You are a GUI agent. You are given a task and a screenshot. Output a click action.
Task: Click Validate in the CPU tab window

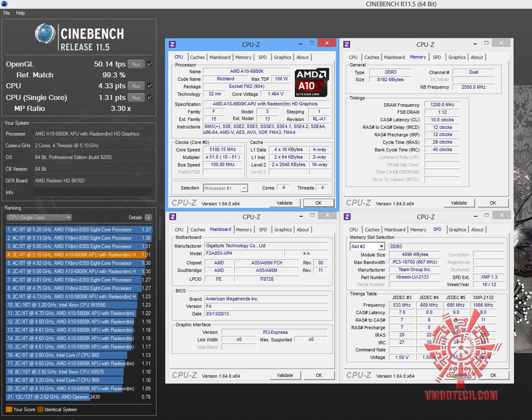click(284, 203)
